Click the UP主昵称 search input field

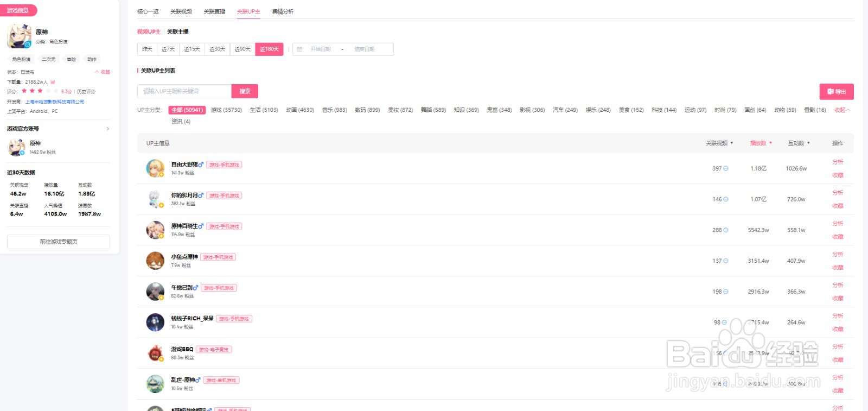coord(184,91)
